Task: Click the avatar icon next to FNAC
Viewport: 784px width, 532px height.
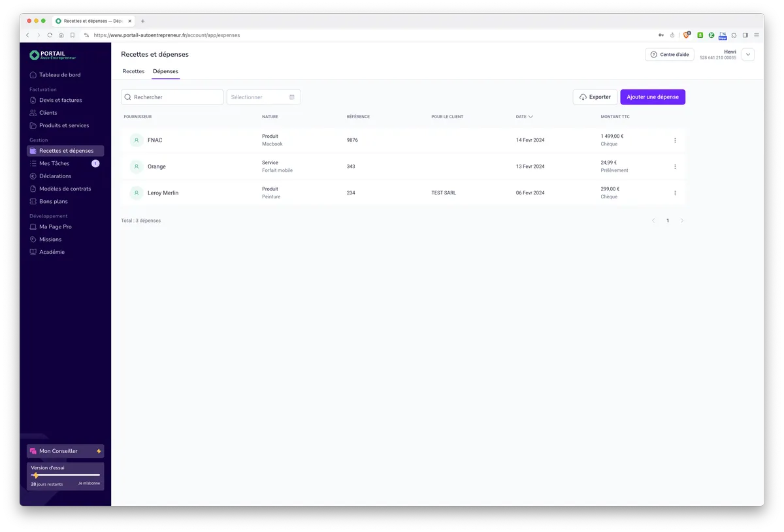Action: (136, 140)
